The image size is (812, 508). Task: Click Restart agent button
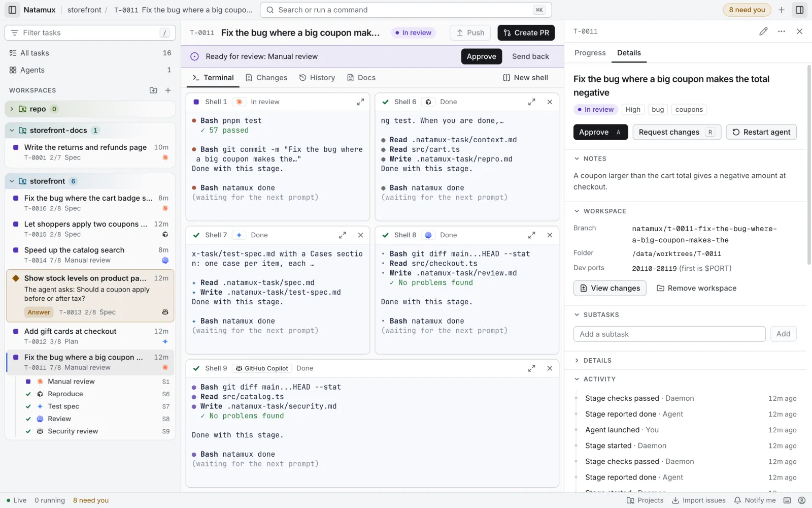[x=761, y=132]
